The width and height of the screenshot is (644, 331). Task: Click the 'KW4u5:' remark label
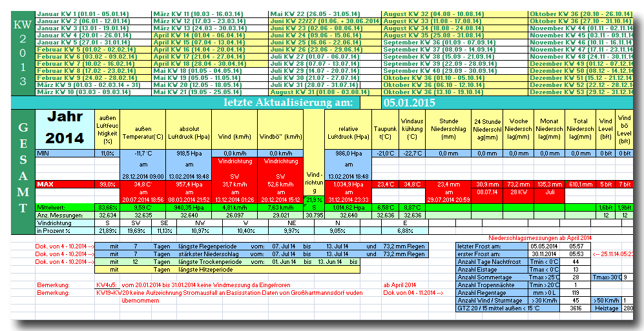coord(106,285)
